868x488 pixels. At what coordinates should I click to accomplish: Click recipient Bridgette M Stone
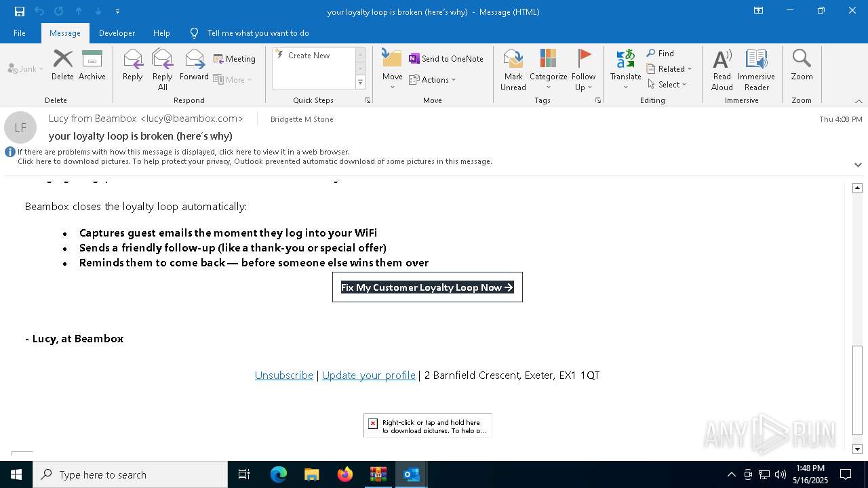[302, 119]
